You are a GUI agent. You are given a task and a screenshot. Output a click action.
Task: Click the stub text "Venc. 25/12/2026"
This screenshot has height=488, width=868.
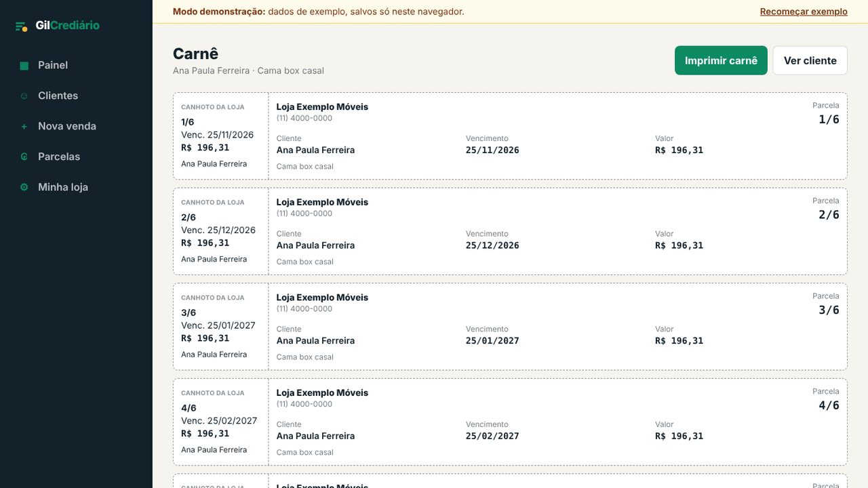[218, 230]
